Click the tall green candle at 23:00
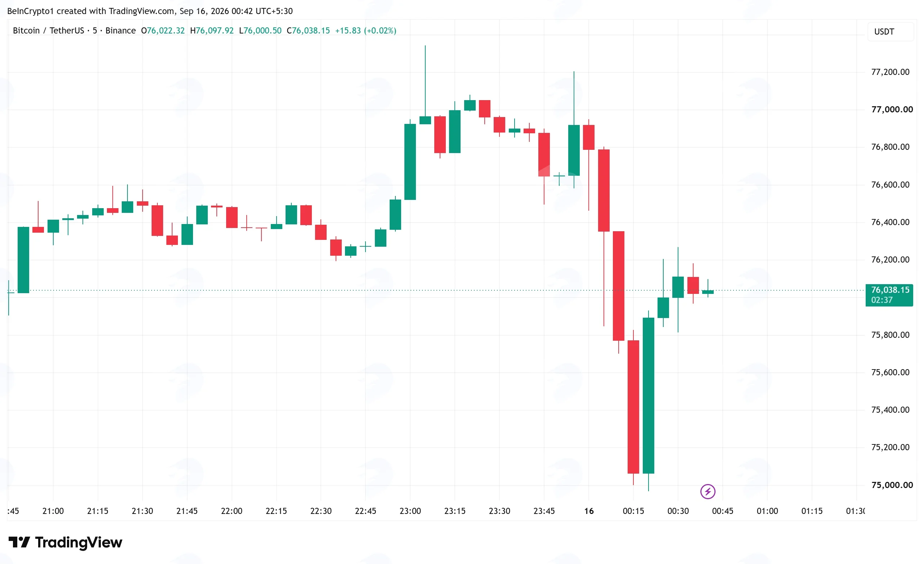This screenshot has width=924, height=564. tap(410, 162)
